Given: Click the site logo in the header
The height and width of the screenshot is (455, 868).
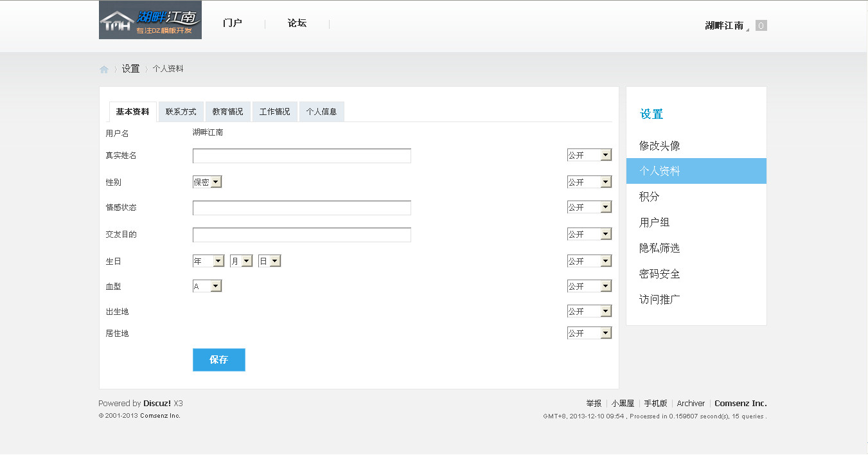Looking at the screenshot, I should click(150, 20).
